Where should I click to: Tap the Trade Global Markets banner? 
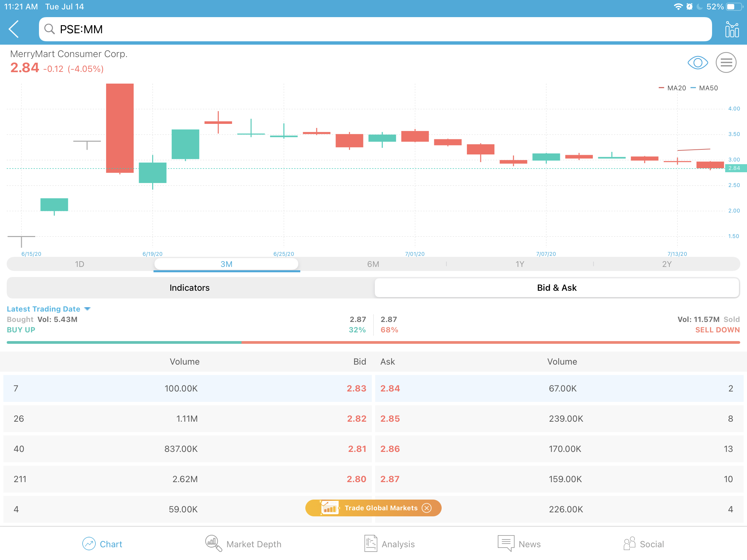point(373,508)
